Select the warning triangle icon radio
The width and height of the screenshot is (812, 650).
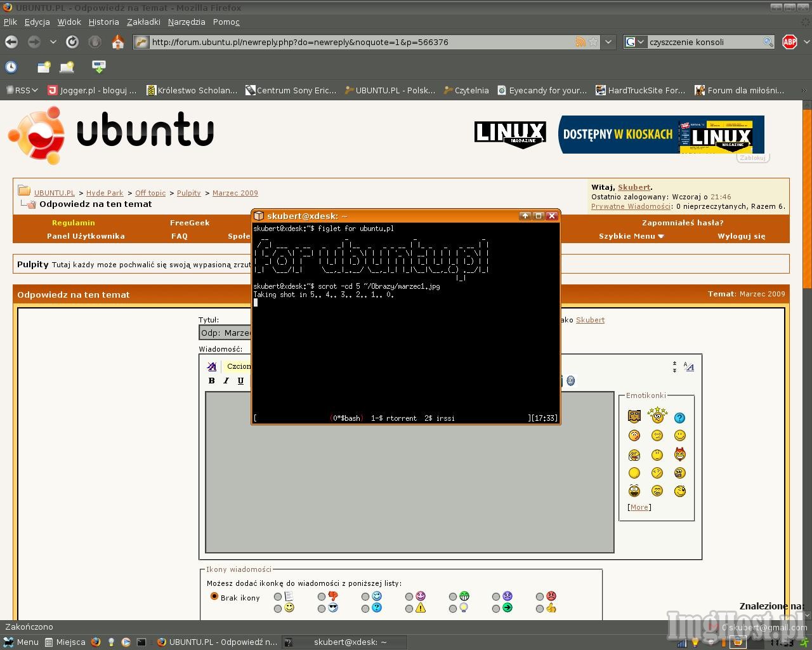(409, 608)
